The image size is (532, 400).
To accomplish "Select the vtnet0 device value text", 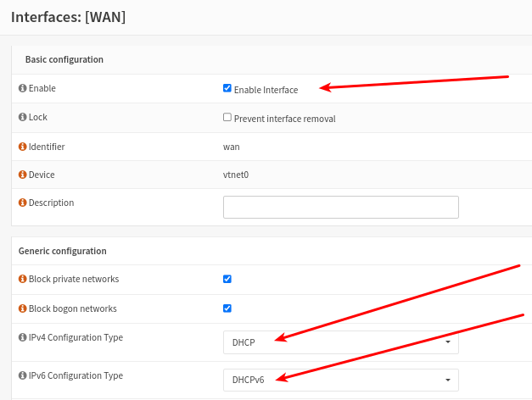I will pos(236,175).
